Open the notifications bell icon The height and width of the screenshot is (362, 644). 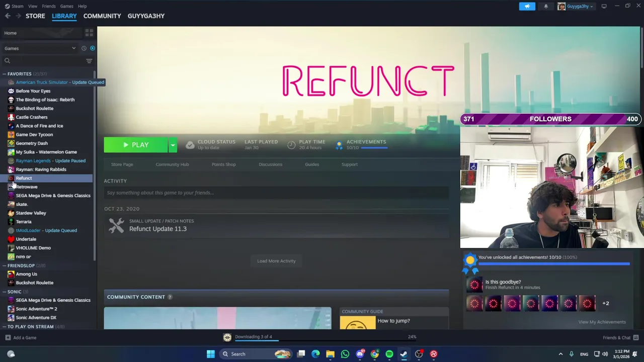546,6
